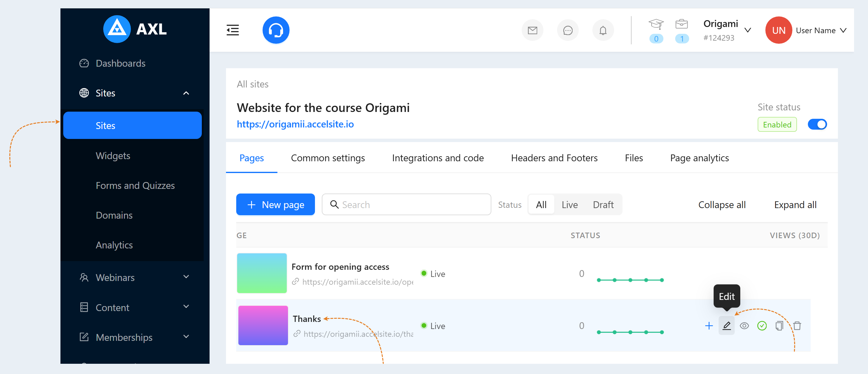Click the Form for opening access thumbnail
This screenshot has height=374, width=868.
(261, 273)
